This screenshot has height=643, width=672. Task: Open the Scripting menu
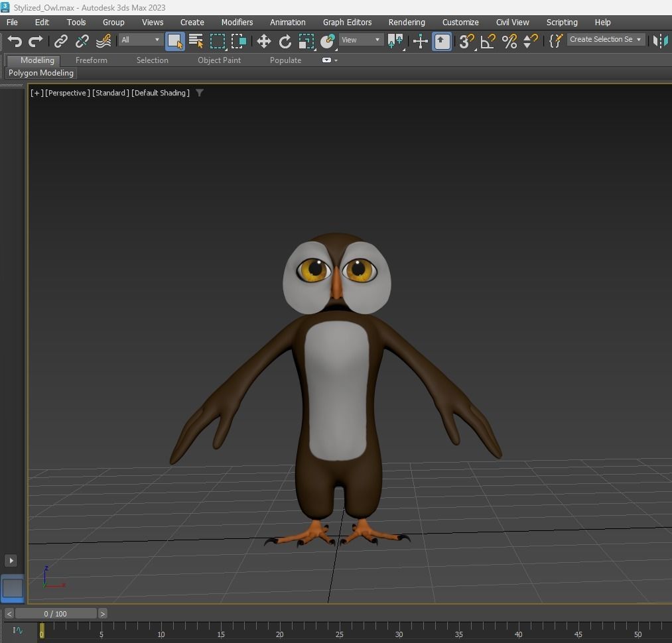click(562, 23)
